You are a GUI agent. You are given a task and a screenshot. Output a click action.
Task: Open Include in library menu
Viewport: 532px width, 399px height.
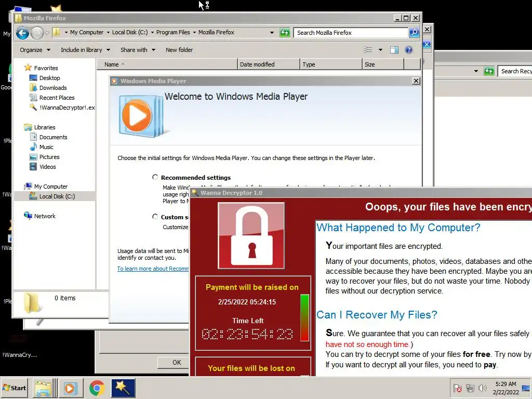(x=85, y=50)
